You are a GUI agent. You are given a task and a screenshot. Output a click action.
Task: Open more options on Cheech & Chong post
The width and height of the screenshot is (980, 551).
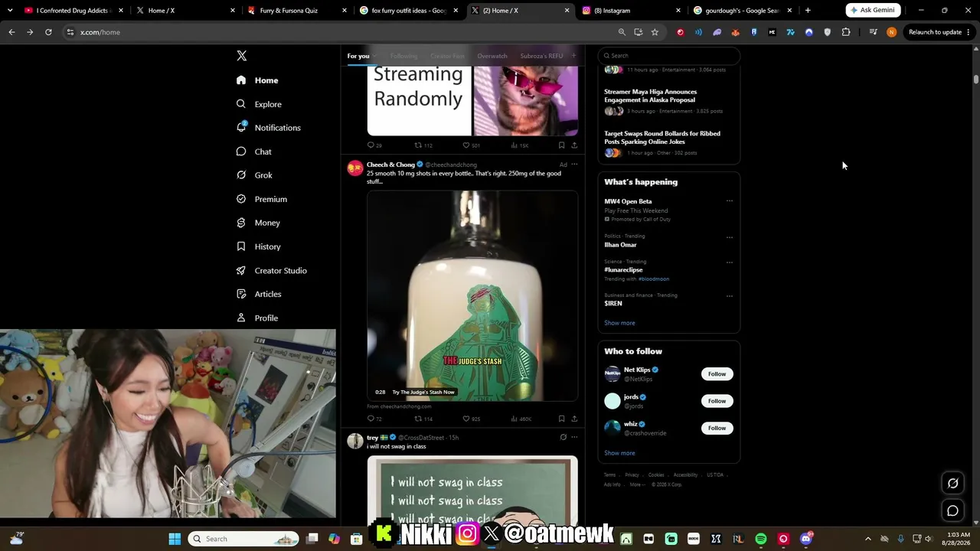pyautogui.click(x=574, y=165)
